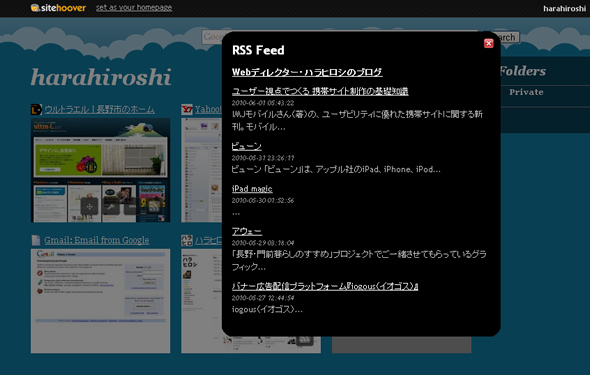Click the ultra-L favicon icon
This screenshot has height=375, width=590.
pyautogui.click(x=36, y=109)
